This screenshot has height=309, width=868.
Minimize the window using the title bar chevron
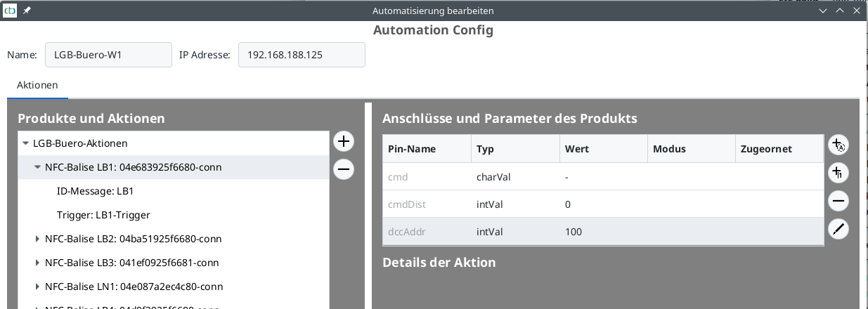(x=823, y=11)
